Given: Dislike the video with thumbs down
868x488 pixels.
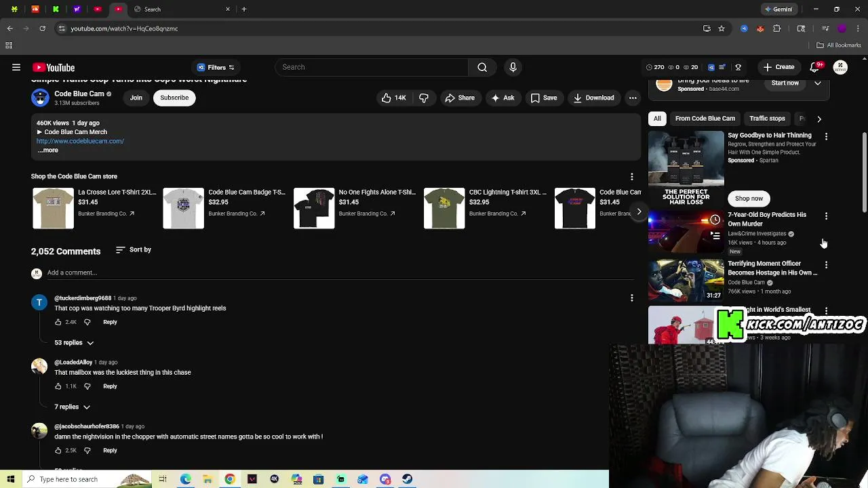Looking at the screenshot, I should tap(424, 98).
